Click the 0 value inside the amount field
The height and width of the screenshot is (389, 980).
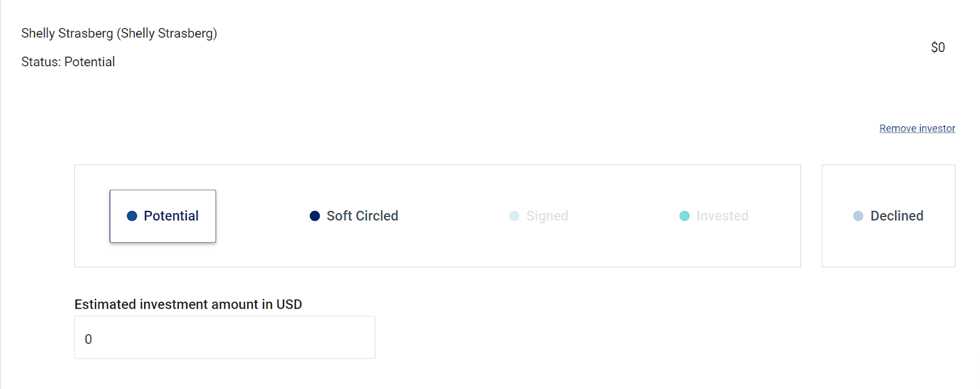pyautogui.click(x=88, y=339)
